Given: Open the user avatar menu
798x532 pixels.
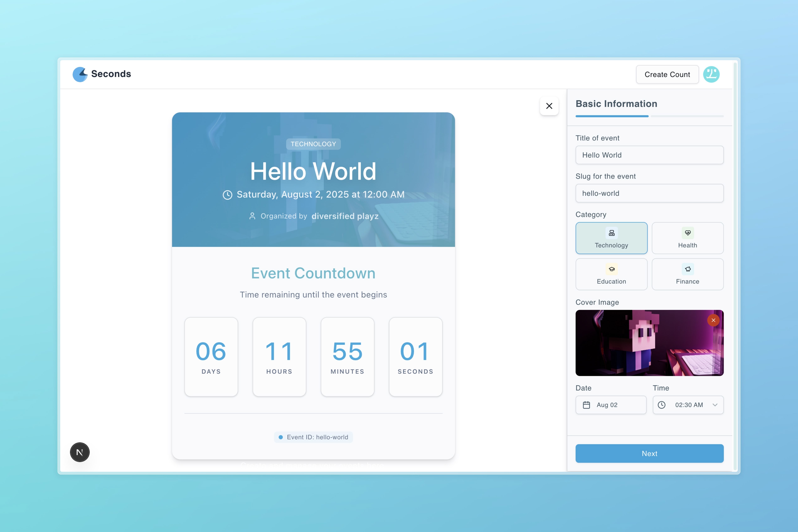Looking at the screenshot, I should click(711, 74).
